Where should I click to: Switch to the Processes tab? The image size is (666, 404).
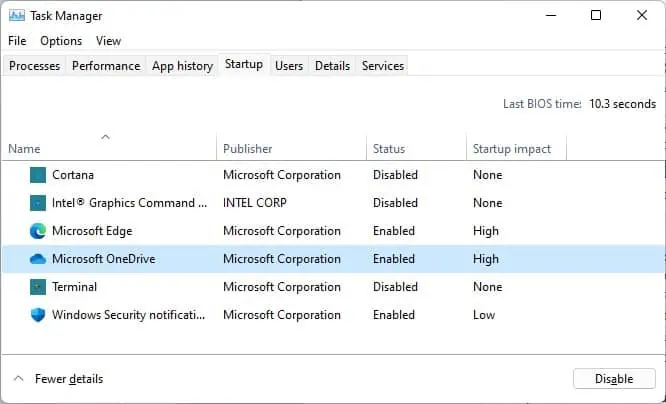tap(34, 66)
